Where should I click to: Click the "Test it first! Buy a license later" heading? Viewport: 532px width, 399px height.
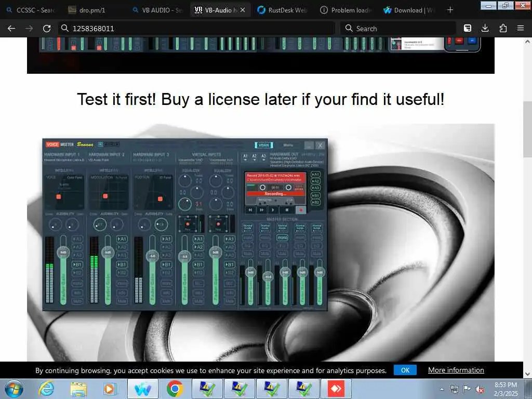261,99
